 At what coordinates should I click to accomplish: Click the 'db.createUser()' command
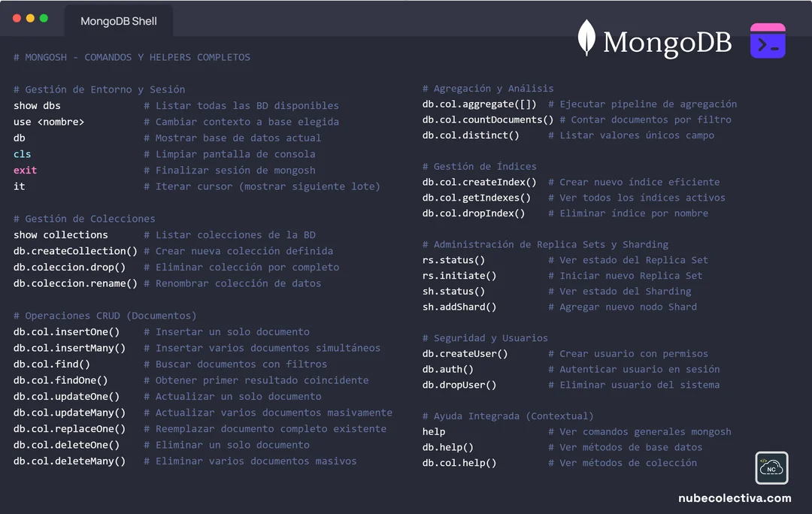[465, 353]
